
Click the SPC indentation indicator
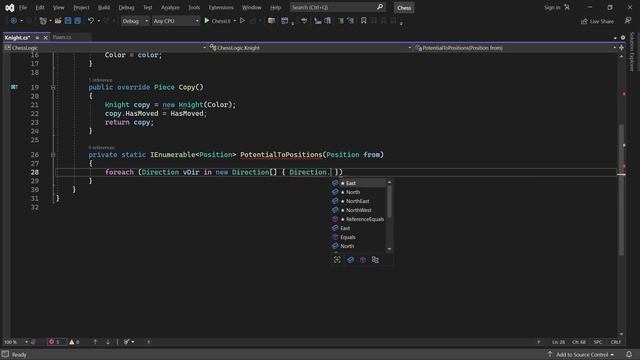[x=598, y=342]
